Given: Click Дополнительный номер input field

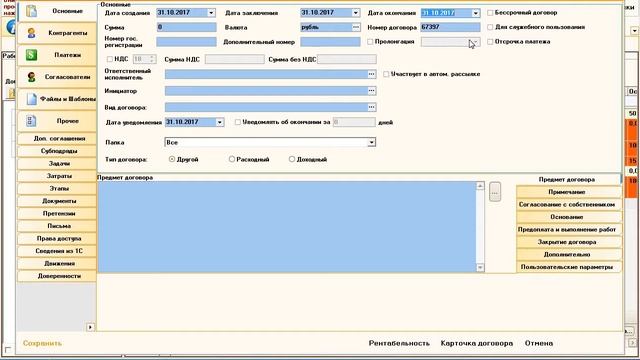Looking at the screenshot, I should coord(330,42).
